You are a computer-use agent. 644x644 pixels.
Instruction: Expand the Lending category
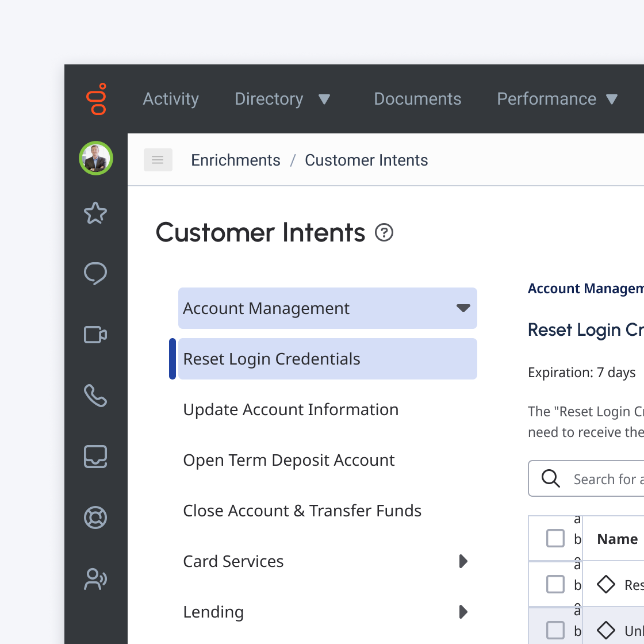pyautogui.click(x=463, y=612)
